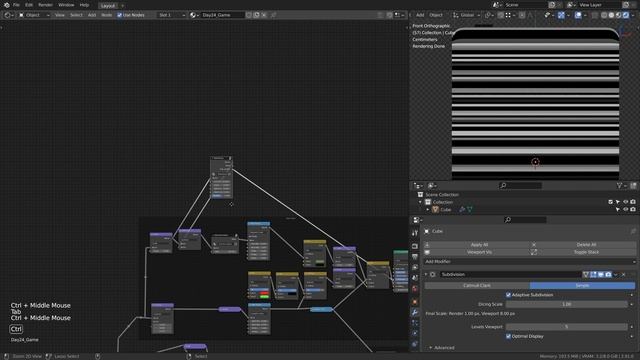Image resolution: width=640 pixels, height=360 pixels.
Task: Open Global transform orientation dropdown
Action: (x=467, y=15)
